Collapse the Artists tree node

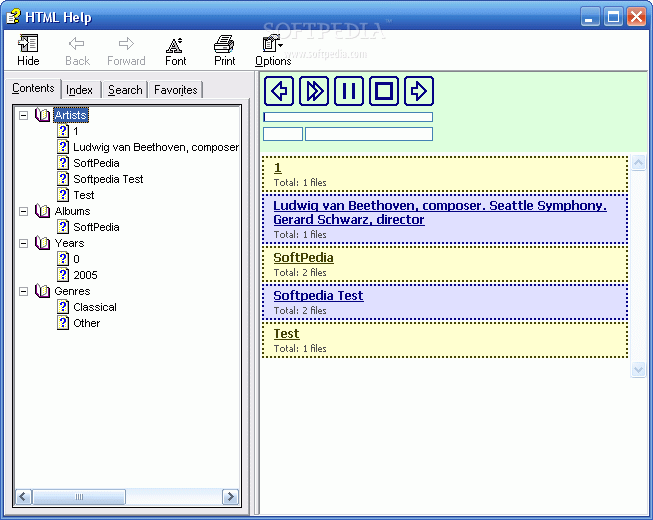point(24,115)
